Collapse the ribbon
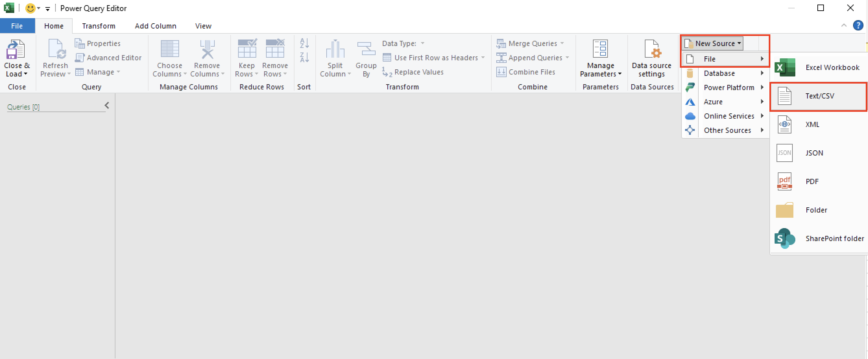The image size is (868, 359). point(844,26)
